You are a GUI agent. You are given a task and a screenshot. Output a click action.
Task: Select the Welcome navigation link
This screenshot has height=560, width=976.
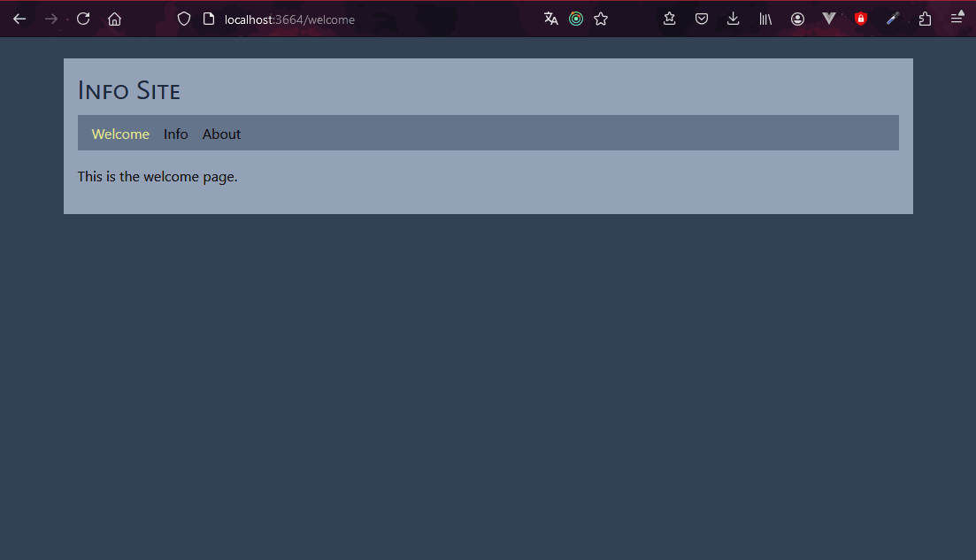pyautogui.click(x=120, y=134)
